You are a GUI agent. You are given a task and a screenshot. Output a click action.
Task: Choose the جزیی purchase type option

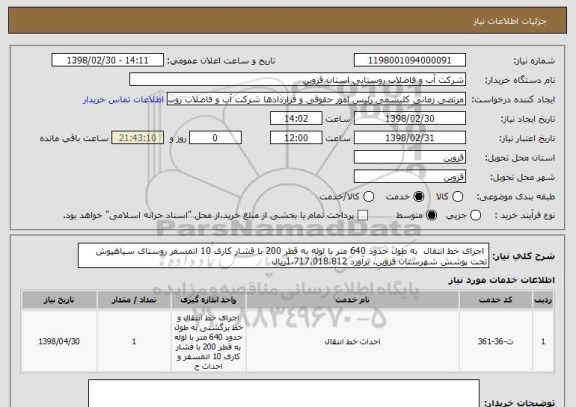pyautogui.click(x=475, y=216)
